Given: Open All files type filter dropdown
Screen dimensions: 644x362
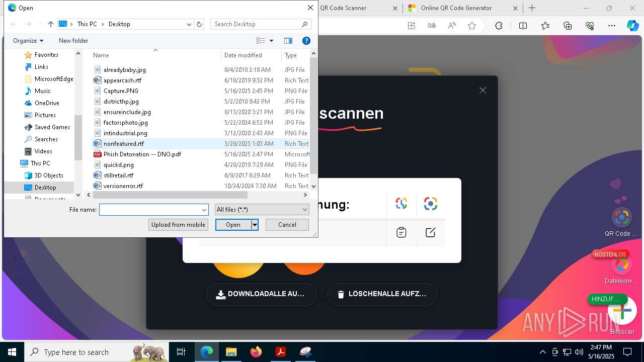Looking at the screenshot, I should [x=262, y=210].
